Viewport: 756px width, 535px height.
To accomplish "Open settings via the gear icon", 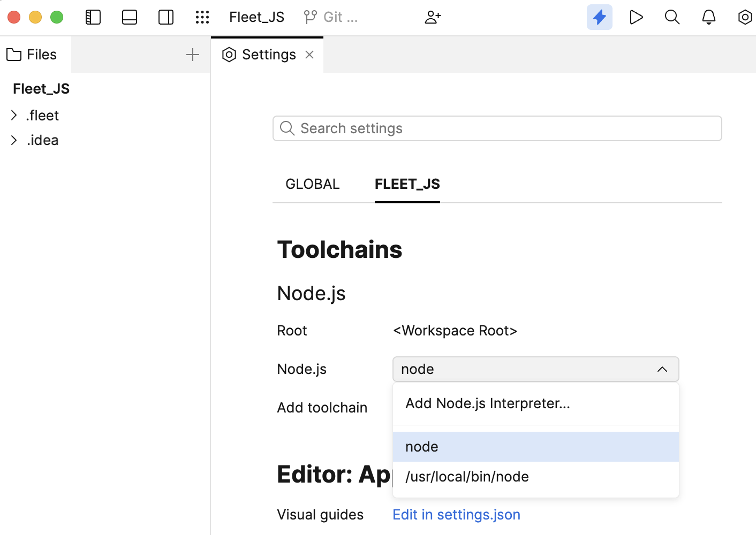I will [745, 17].
